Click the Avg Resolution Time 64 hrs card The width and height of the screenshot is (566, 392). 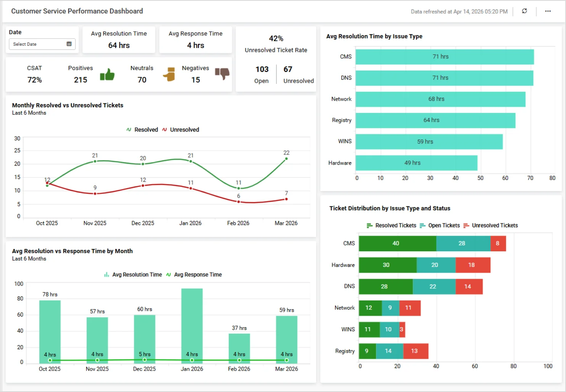[x=119, y=40]
